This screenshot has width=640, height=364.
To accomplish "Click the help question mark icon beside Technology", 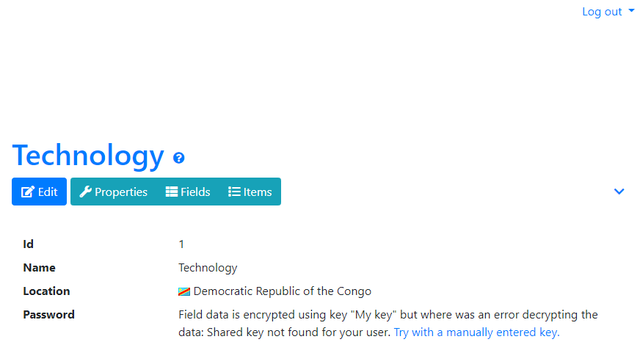I will (179, 158).
